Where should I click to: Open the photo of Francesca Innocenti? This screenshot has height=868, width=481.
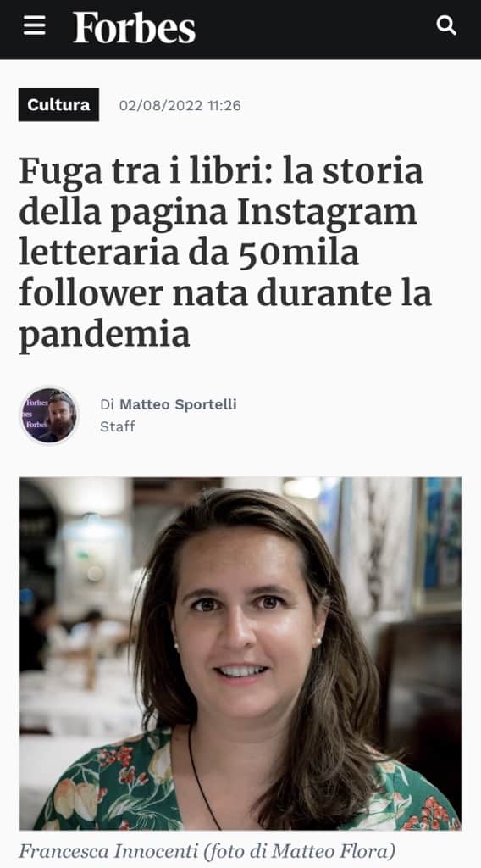coord(240,654)
